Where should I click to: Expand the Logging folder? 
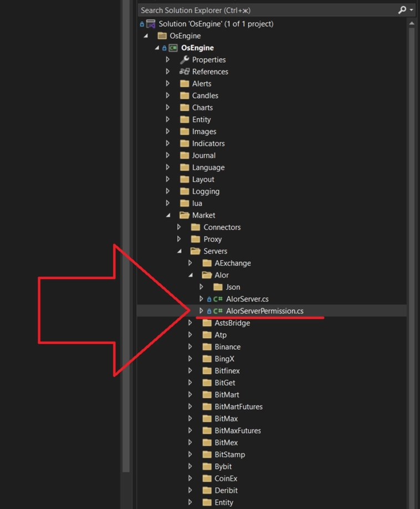coord(168,191)
